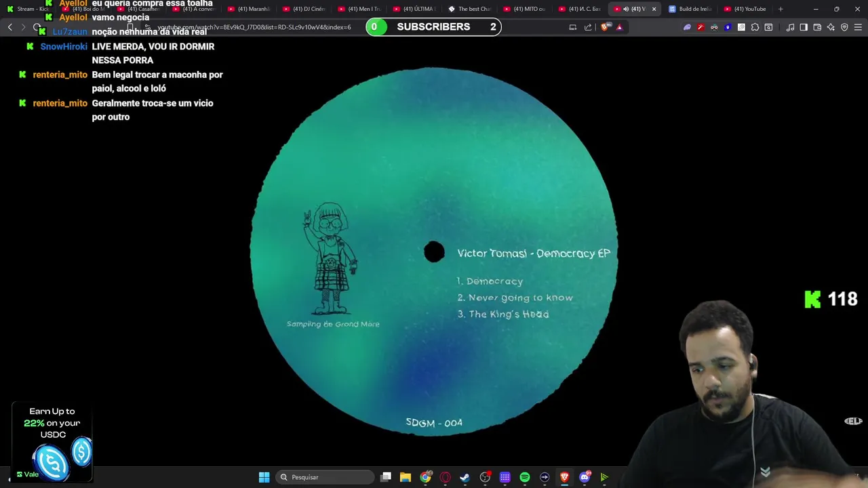The height and width of the screenshot is (488, 868).
Task: Open the extensions puzzle-piece menu
Action: 755,27
